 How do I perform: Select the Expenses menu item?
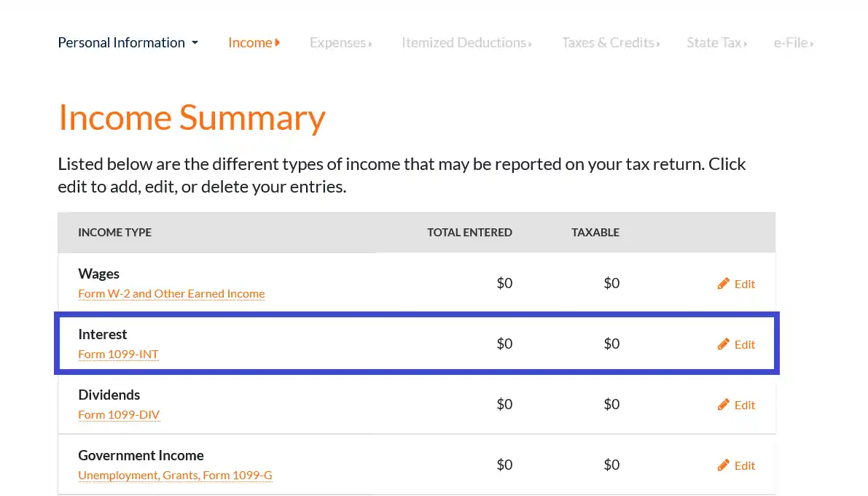[x=338, y=42]
